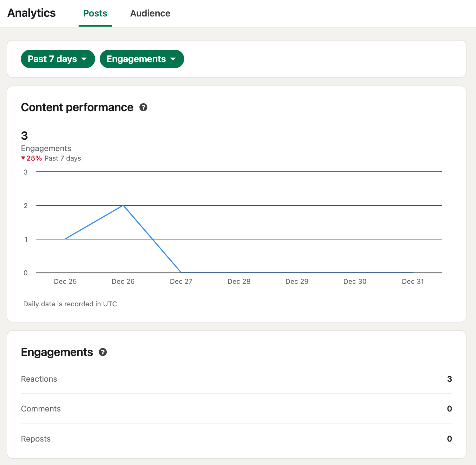This screenshot has width=476, height=465.
Task: Click the Dec 26 axis label
Action: pyautogui.click(x=123, y=281)
